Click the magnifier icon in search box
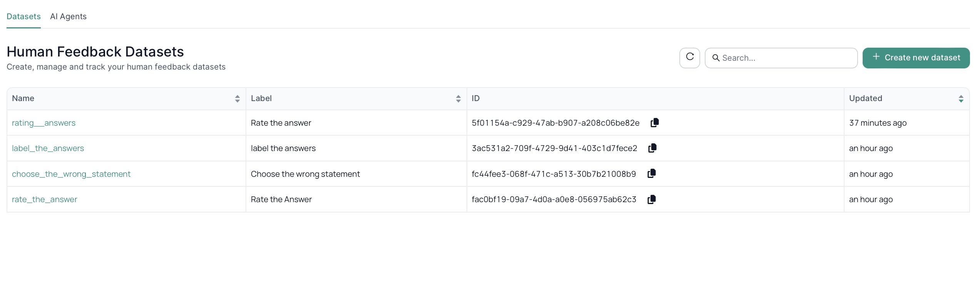This screenshot has height=299, width=980. coord(716,58)
